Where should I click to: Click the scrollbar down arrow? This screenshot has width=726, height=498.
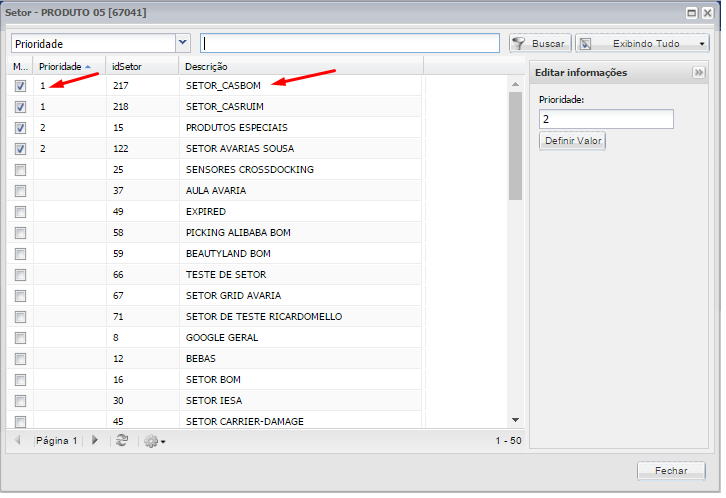(515, 420)
